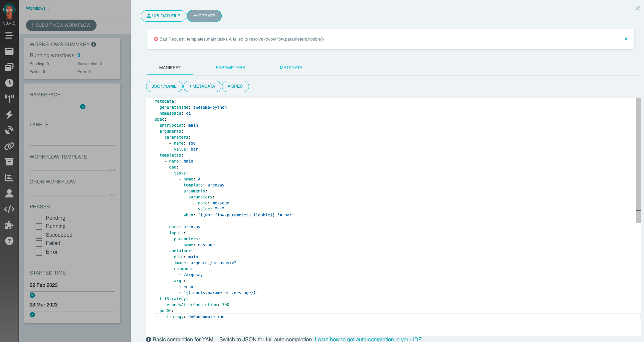This screenshot has width=644, height=342.
Task: Switch to the PARAMETERS tab
Action: [x=230, y=67]
